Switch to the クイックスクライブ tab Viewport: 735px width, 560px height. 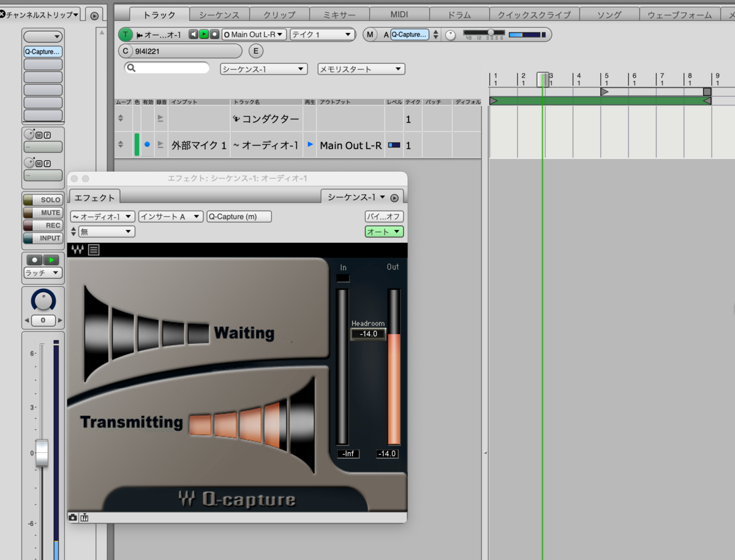click(x=534, y=15)
